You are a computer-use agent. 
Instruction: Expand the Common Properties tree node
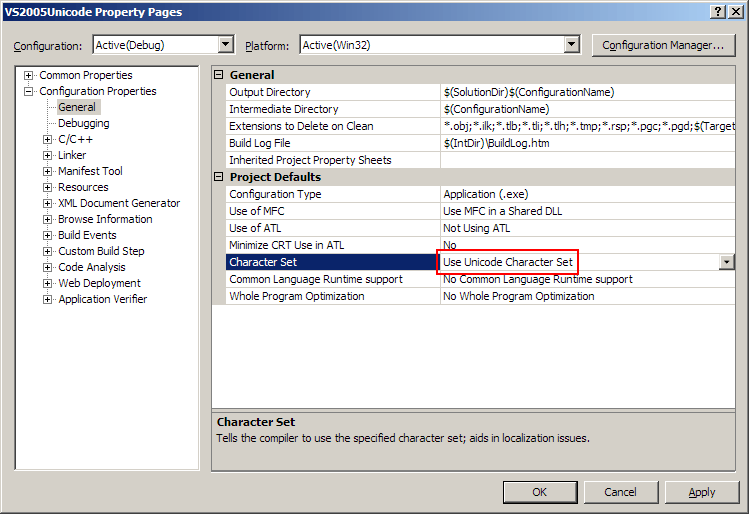click(29, 75)
